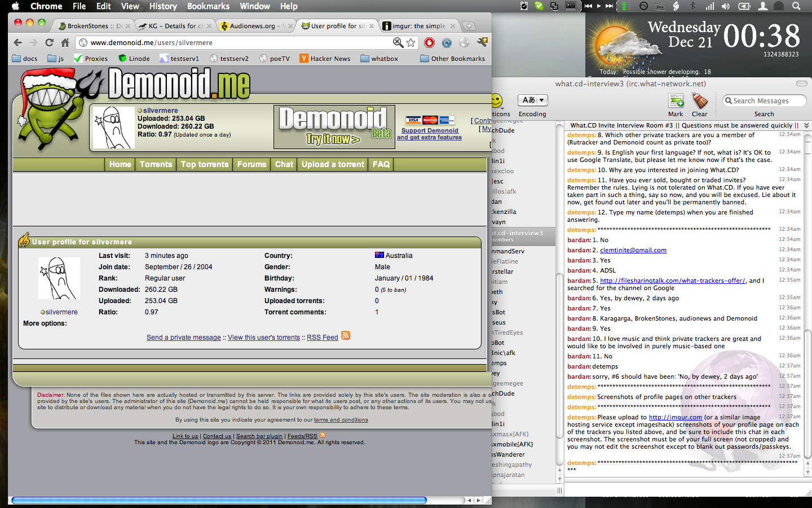Open the Encoding dropdown in IRC toolbar
Image resolution: width=812 pixels, height=508 pixels.
(x=533, y=100)
